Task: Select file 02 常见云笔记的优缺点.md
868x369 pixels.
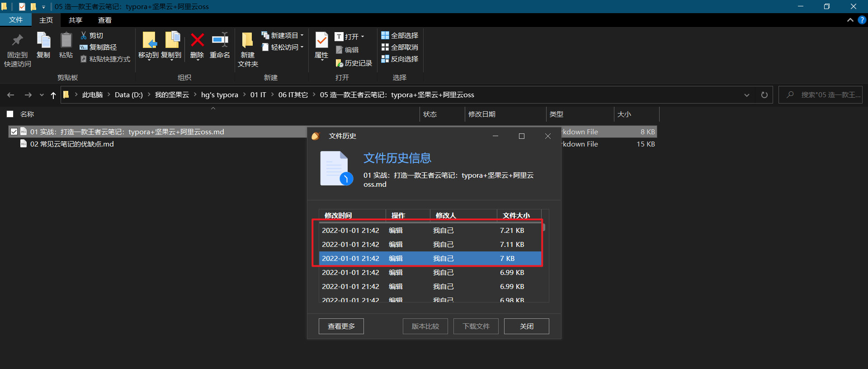Action: [72, 144]
